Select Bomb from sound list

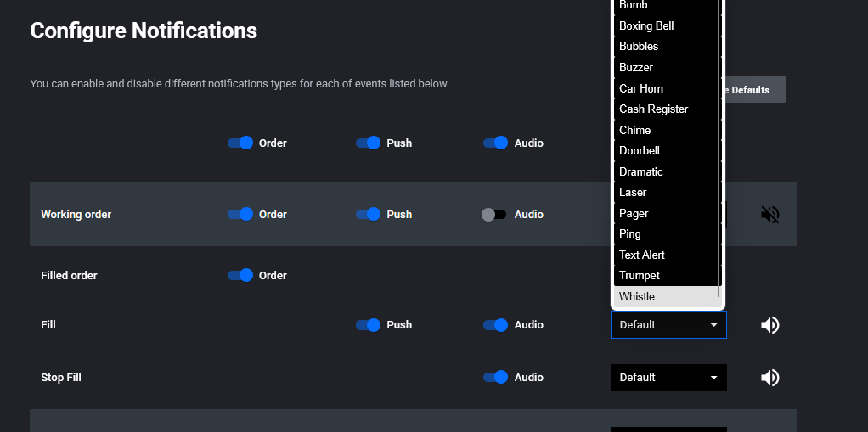pos(665,6)
